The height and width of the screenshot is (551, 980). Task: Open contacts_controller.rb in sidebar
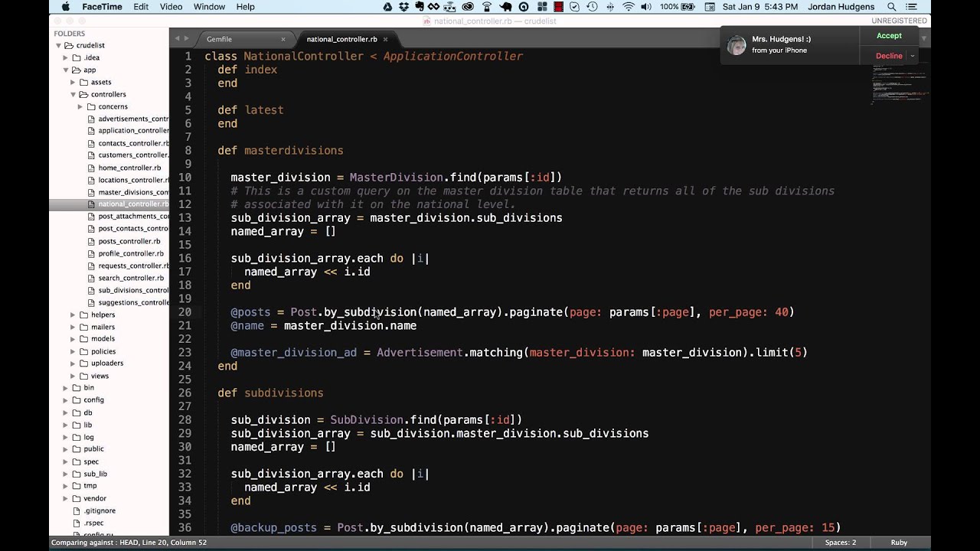(x=133, y=143)
